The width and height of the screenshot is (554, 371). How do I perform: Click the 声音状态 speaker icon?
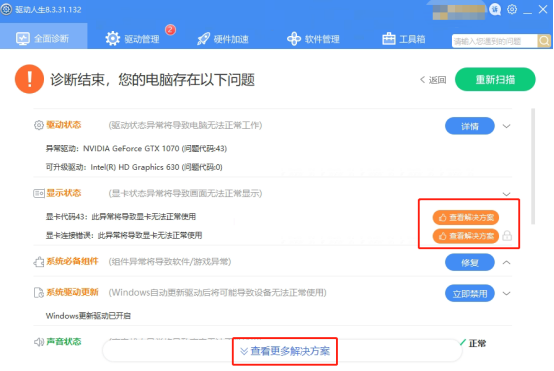click(39, 342)
